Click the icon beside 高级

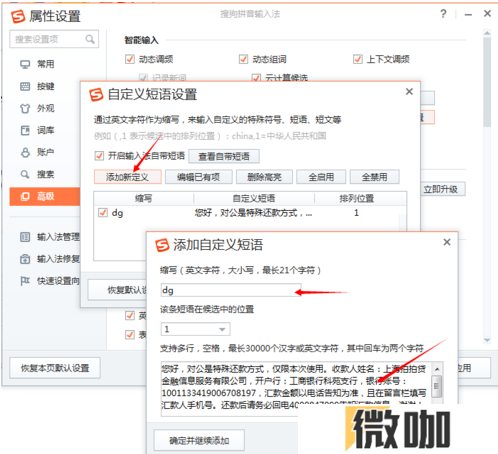pos(25,197)
